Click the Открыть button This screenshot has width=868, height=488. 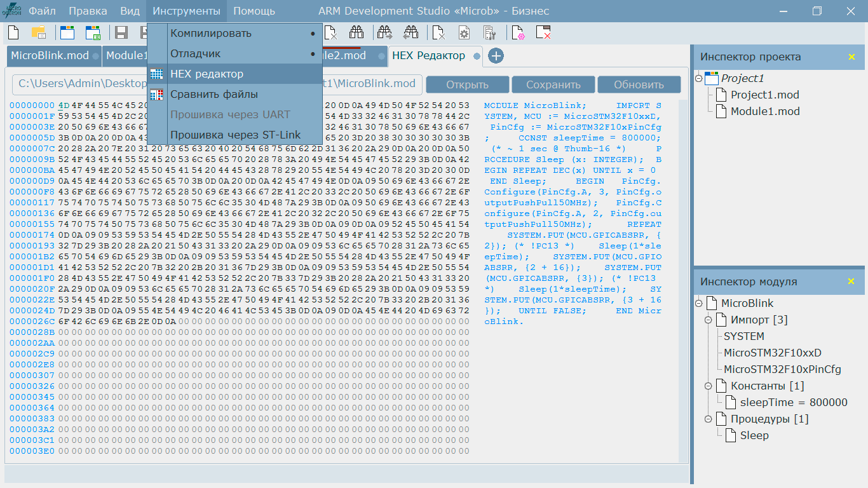[467, 85]
